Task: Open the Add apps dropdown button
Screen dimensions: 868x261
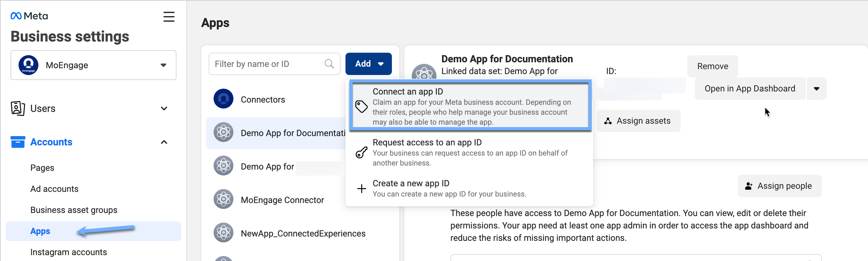Action: click(368, 64)
